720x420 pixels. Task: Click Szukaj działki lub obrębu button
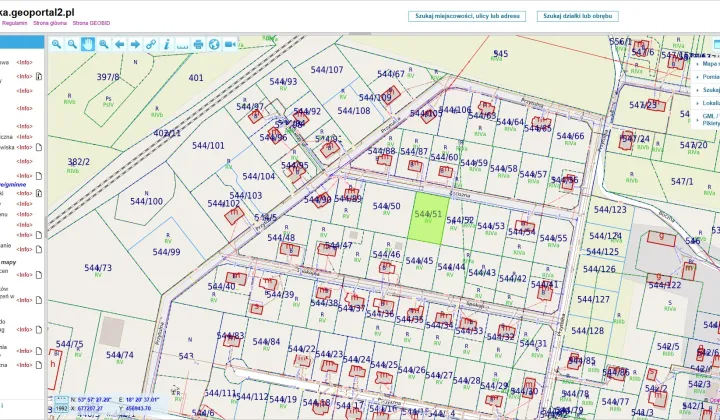[579, 16]
